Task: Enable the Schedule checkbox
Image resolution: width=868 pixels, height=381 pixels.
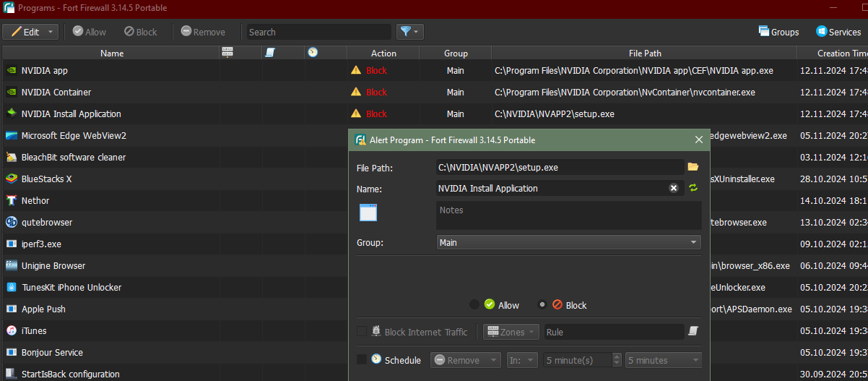Action: point(362,359)
